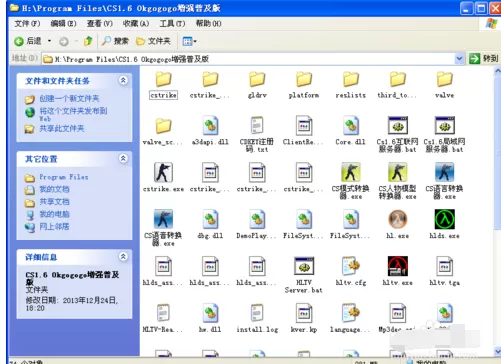Screen dimensions: 501x364
Task: Expand the address bar dropdown
Action: point(459,59)
